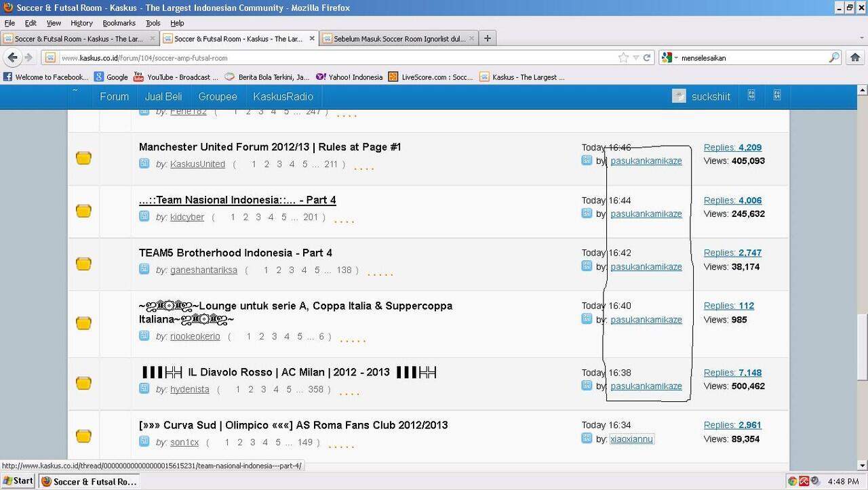Click thread starter hydenista username
Viewport: 868px width, 490px height.
pyautogui.click(x=190, y=389)
